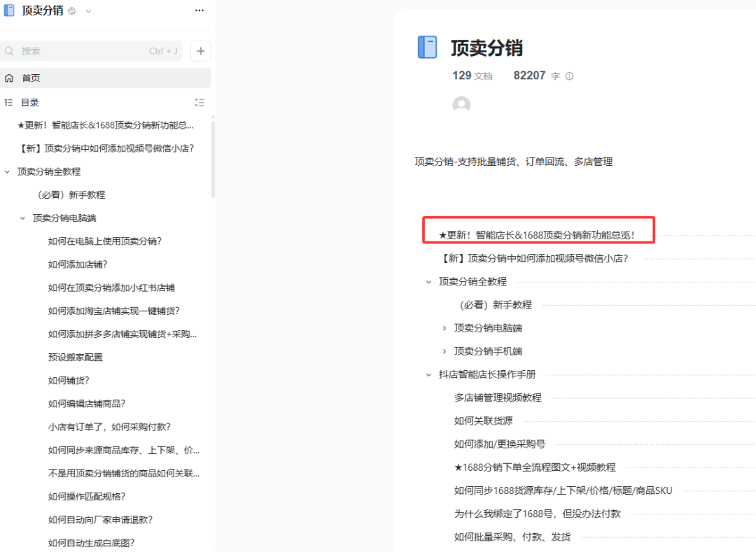Image resolution: width=756 pixels, height=552 pixels.
Task: Open 为什么我绑定了1688号，但没办法付款 link
Action: click(537, 514)
